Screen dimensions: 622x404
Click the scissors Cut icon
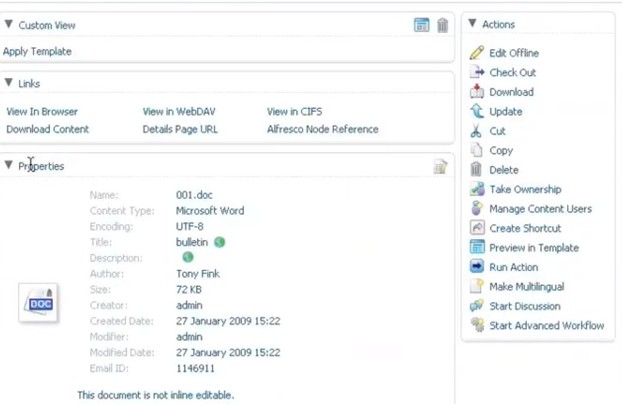tap(477, 131)
